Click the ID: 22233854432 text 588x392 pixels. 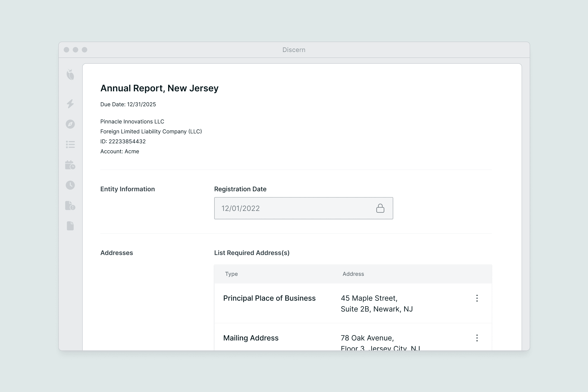(123, 142)
